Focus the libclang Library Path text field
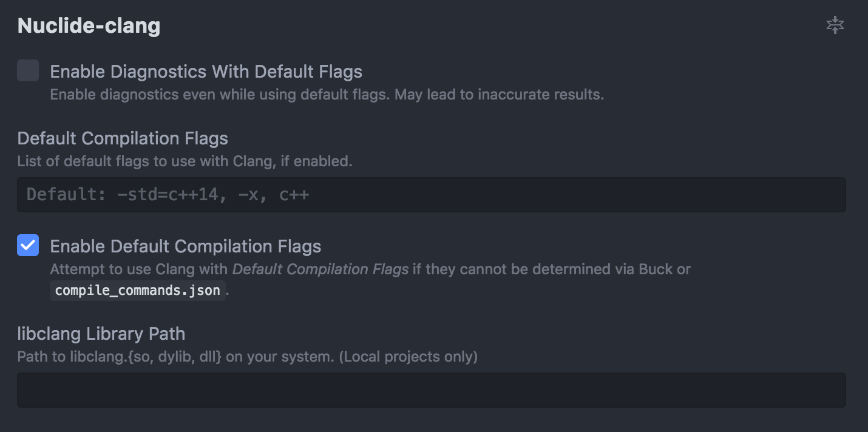 (x=431, y=390)
